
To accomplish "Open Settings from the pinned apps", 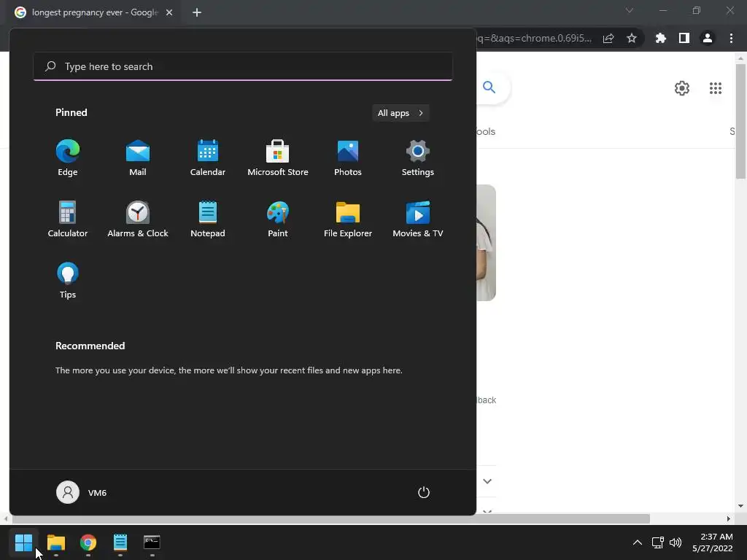I will [x=418, y=158].
